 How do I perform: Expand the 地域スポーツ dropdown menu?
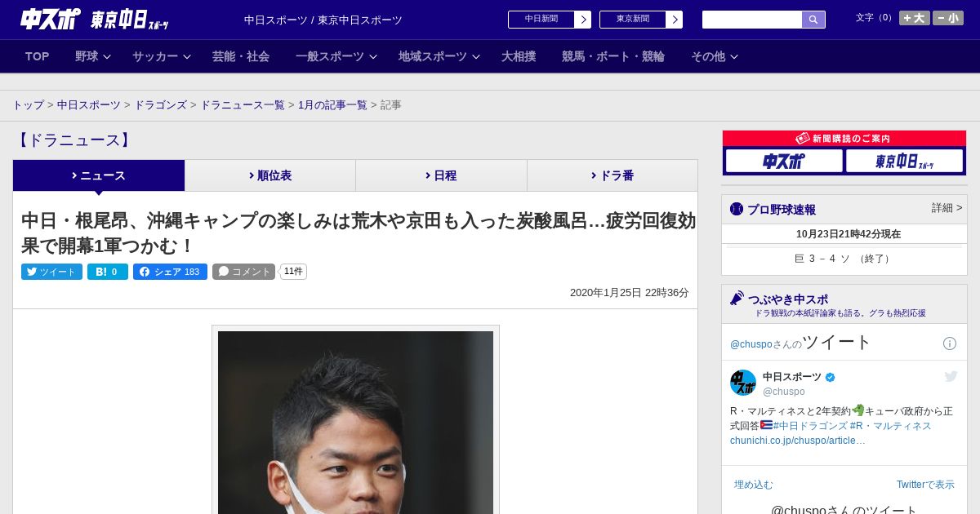tap(439, 56)
